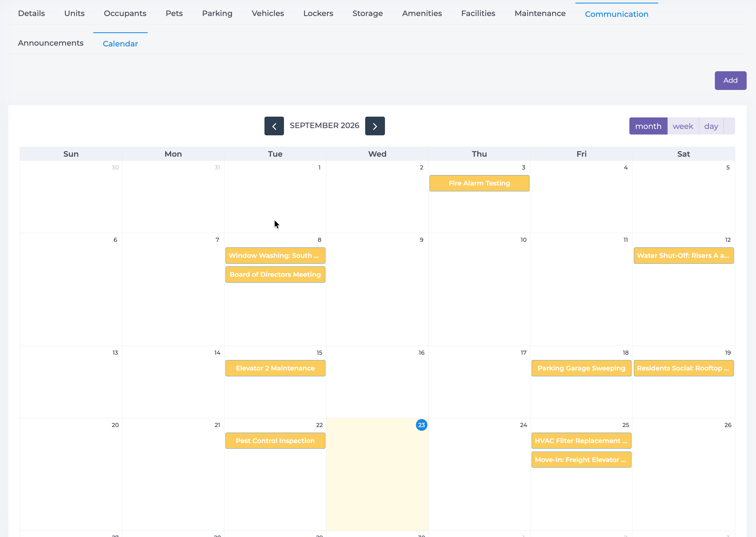
Task: Select today's date 23
Action: pos(421,425)
